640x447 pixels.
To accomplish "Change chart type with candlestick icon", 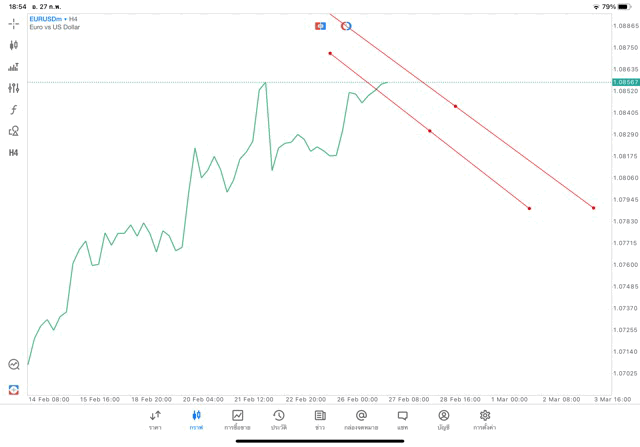I will (14, 45).
